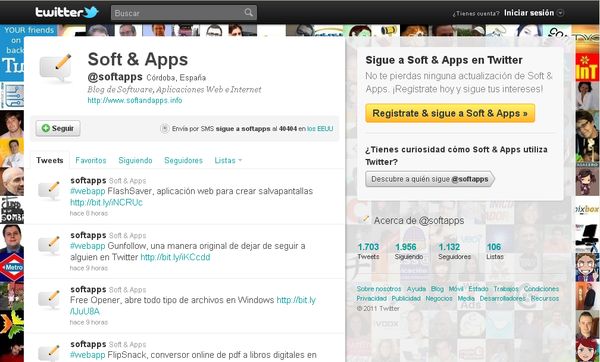Open Soft & Apps profile avatar

coord(56,68)
